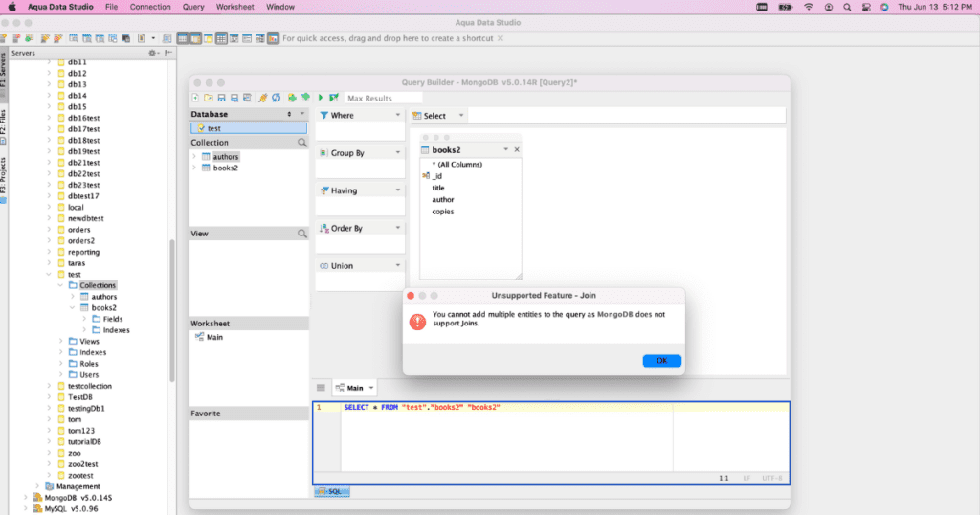Screen dimensions: 980x515
Task: Close the books2 entity with its X icon
Action: [x=517, y=150]
